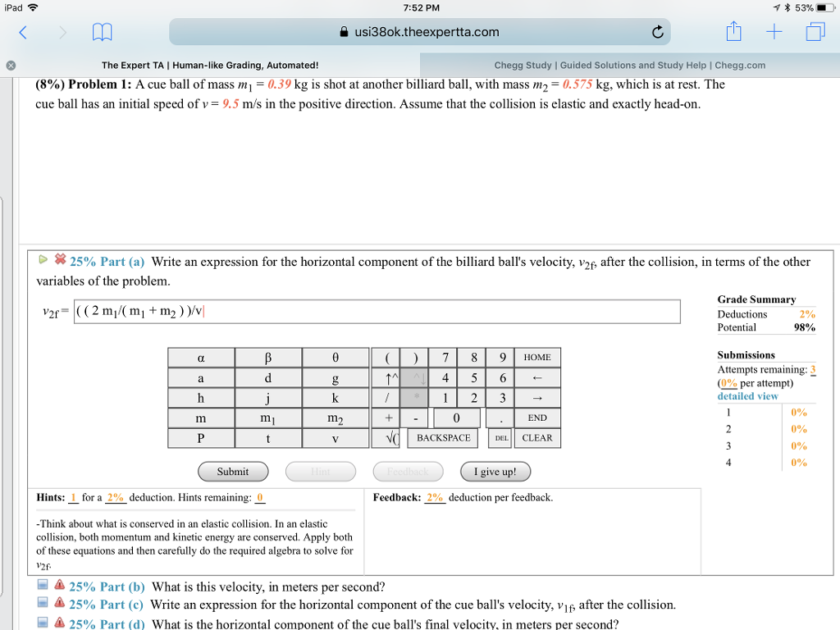Viewport: 840px width, 630px height.
Task: Click the "I give up!" button
Action: 495,471
